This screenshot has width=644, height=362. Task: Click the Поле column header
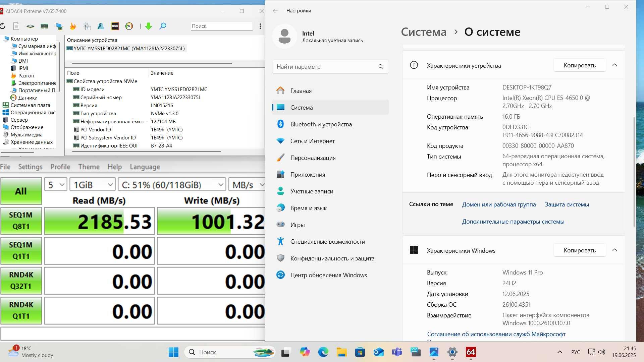point(73,73)
